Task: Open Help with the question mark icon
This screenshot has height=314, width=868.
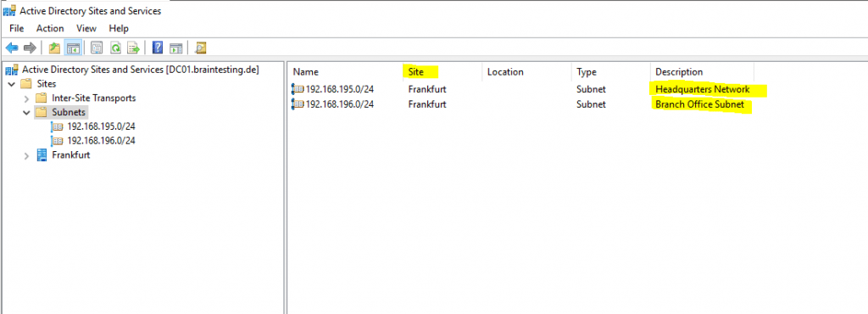Action: point(158,48)
